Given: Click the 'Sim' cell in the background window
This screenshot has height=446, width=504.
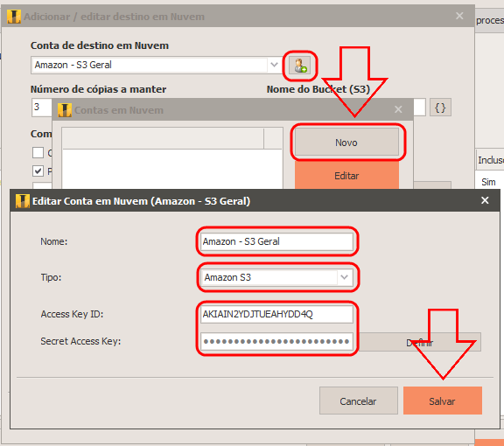Looking at the screenshot, I should click(x=488, y=182).
